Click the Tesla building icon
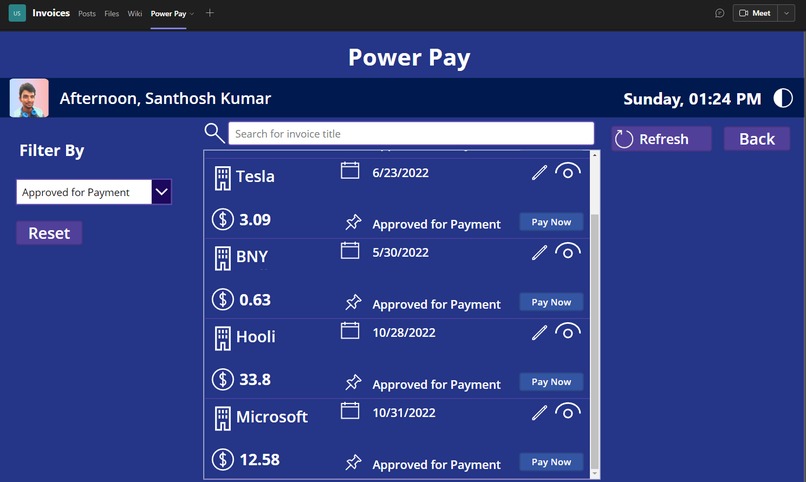Screen dimensions: 806x482 click(223, 178)
